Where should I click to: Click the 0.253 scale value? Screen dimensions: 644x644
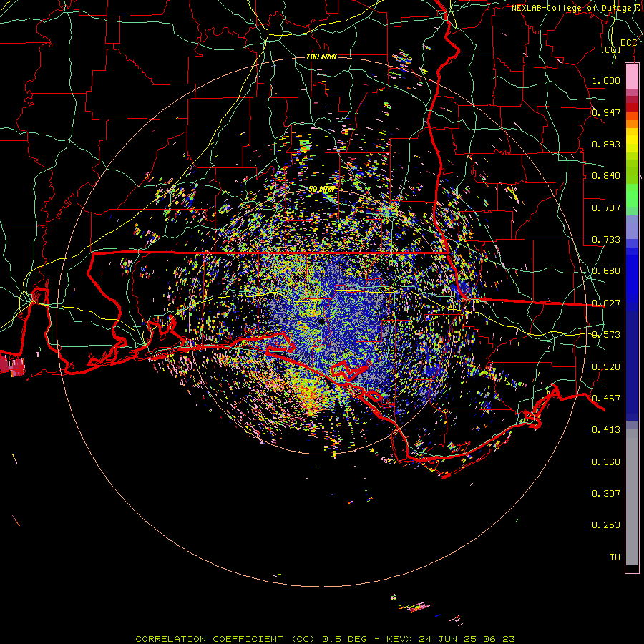606,525
